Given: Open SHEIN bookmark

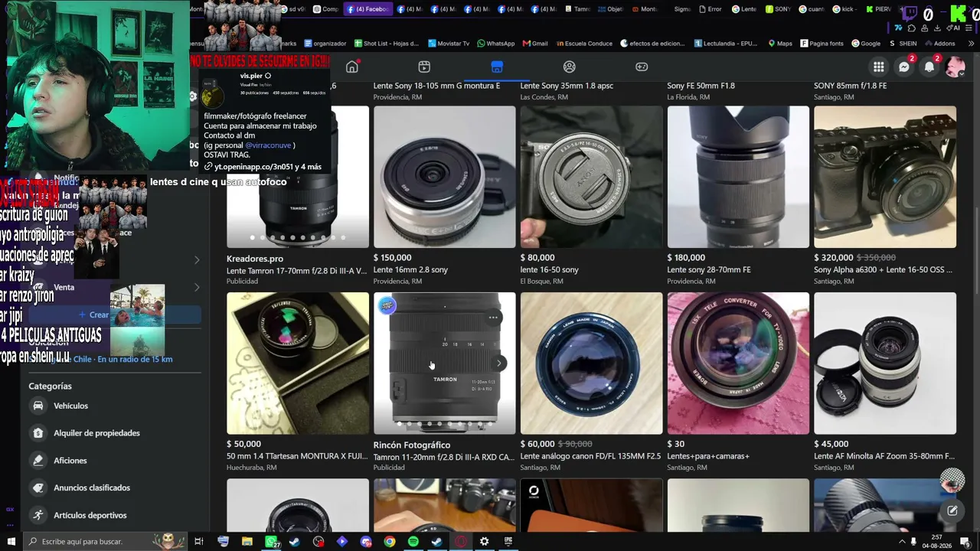Looking at the screenshot, I should point(903,44).
